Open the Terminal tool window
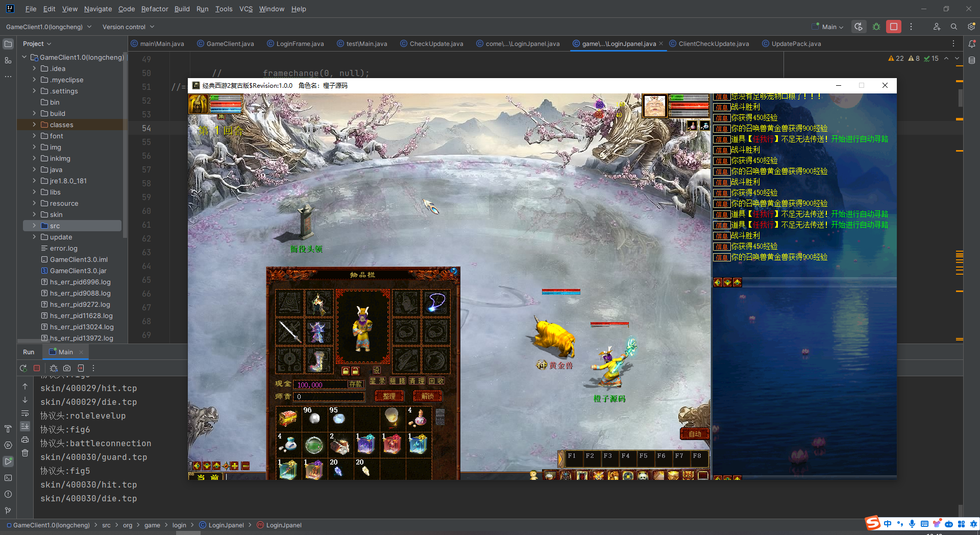This screenshot has width=980, height=535. [x=8, y=478]
